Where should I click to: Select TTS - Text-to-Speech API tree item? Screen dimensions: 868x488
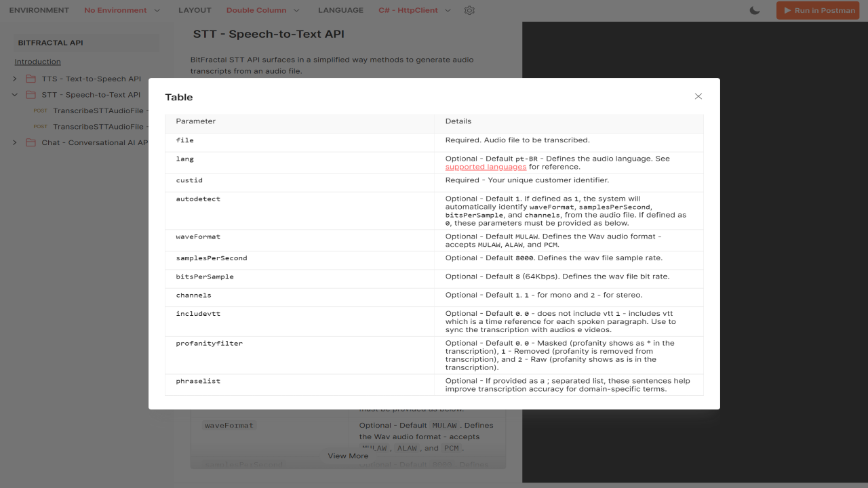[x=91, y=79]
